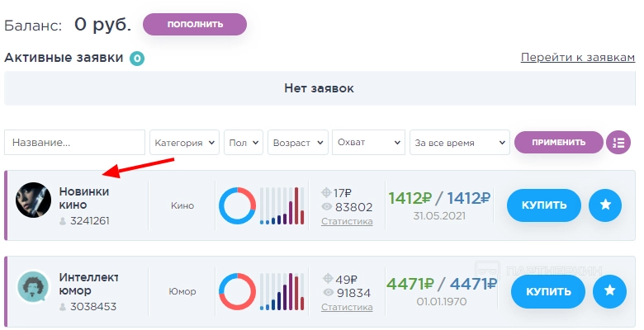The image size is (644, 330).
Task: Click the Интеллект юмор group name
Action: (x=88, y=284)
